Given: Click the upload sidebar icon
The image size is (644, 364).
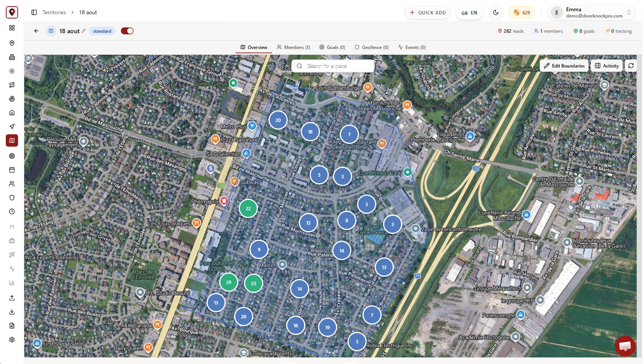Looking at the screenshot, I should pos(12,298).
